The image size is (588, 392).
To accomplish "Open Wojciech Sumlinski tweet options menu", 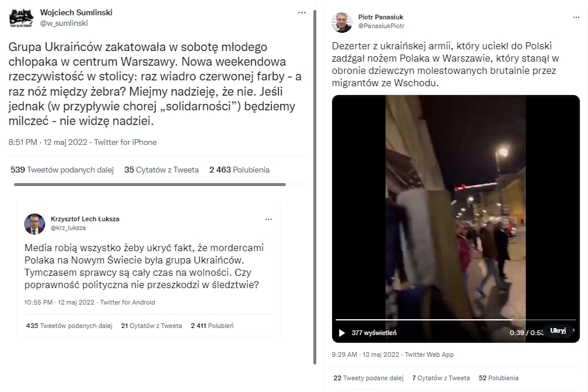I will (x=302, y=12).
